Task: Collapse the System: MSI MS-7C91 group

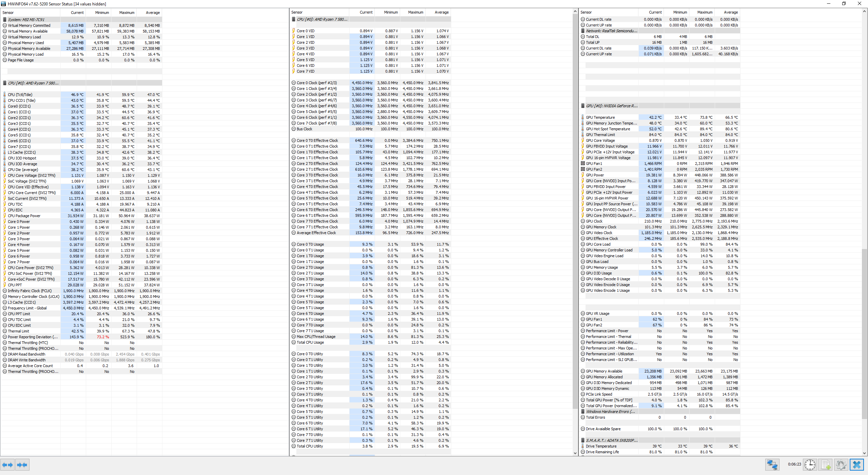Action: [x=26, y=20]
